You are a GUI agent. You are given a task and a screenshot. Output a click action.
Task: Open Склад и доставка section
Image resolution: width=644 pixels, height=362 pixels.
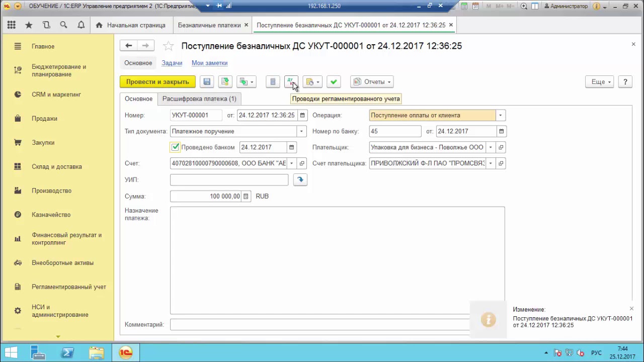pyautogui.click(x=56, y=167)
